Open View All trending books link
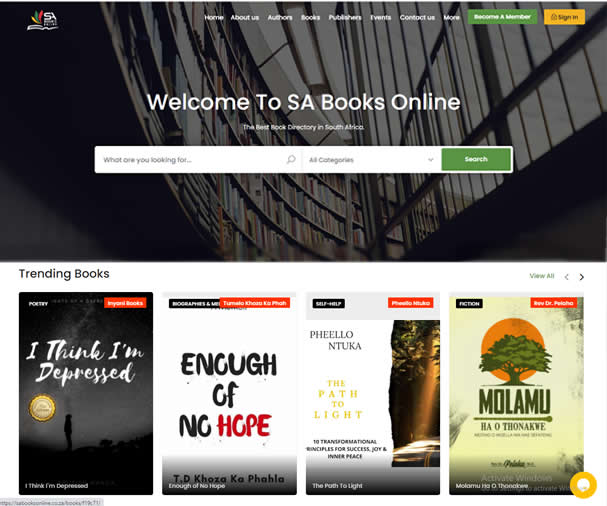 pyautogui.click(x=542, y=276)
